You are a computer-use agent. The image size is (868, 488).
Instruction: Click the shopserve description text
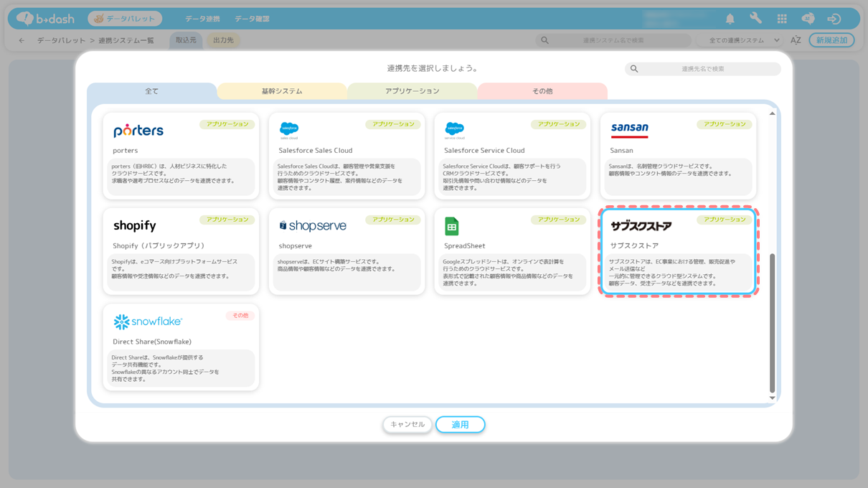(336, 266)
